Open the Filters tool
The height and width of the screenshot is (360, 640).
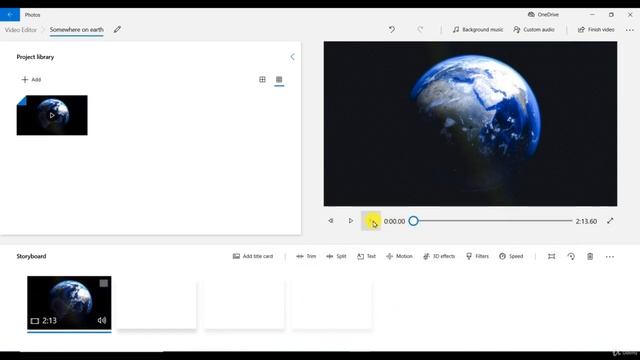(477, 256)
